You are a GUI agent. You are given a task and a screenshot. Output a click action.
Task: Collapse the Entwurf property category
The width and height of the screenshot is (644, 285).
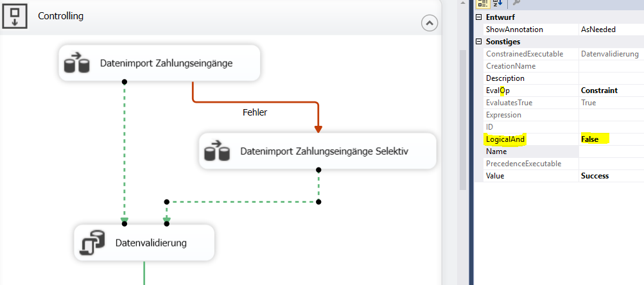[478, 17]
